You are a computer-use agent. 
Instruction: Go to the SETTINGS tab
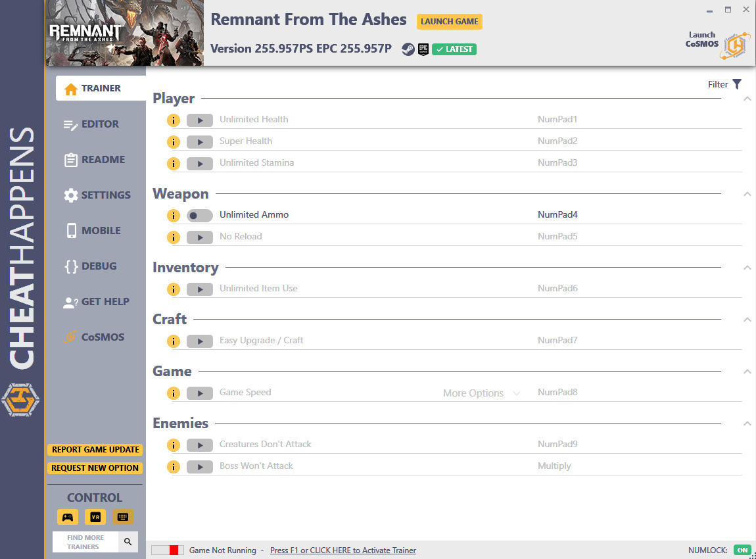[97, 195]
